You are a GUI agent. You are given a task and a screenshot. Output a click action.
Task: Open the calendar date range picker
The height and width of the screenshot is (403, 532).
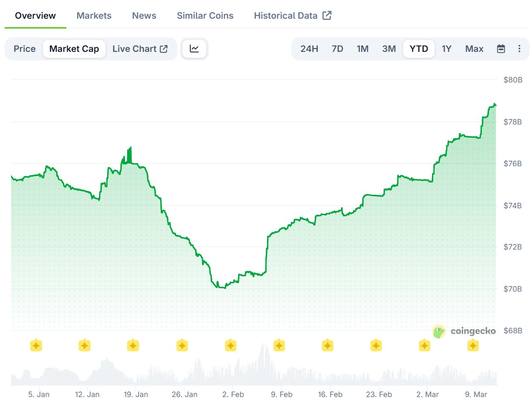coord(501,49)
